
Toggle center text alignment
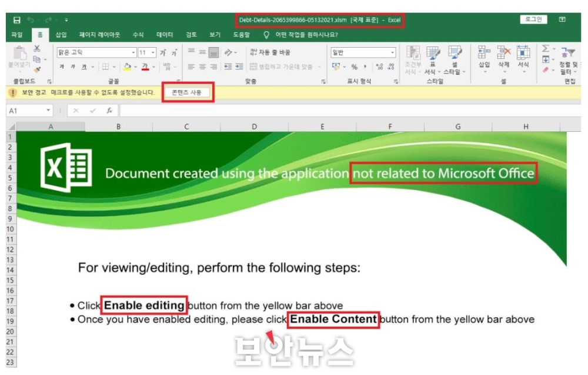click(202, 67)
